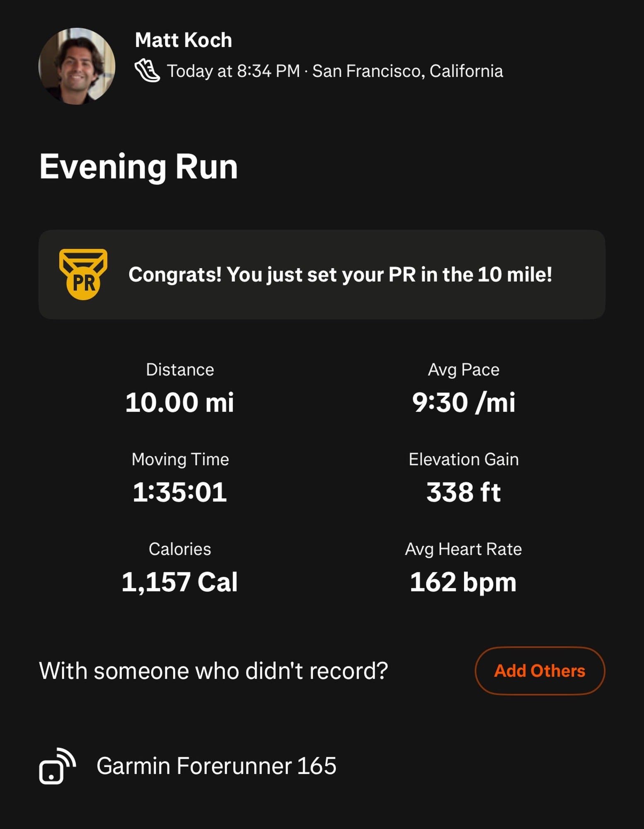The height and width of the screenshot is (829, 644).
Task: Click the Elevation Gain label
Action: click(463, 459)
